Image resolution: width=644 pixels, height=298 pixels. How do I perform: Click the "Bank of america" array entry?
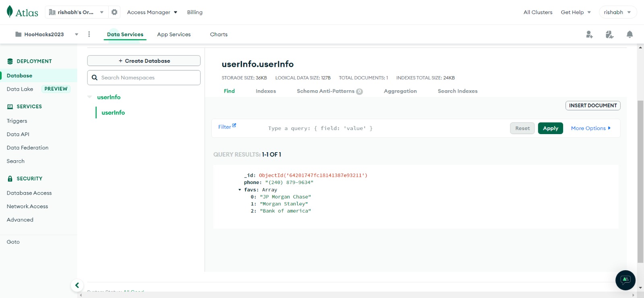coord(285,211)
